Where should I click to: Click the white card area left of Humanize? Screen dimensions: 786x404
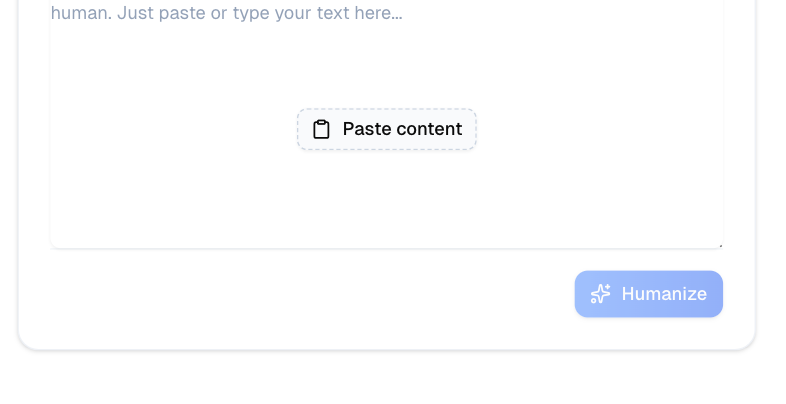300,295
